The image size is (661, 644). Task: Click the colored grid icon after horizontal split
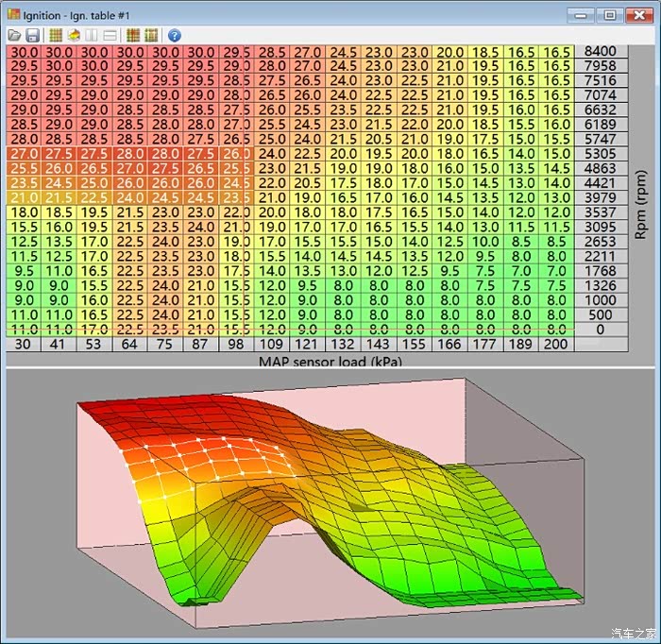coord(133,35)
